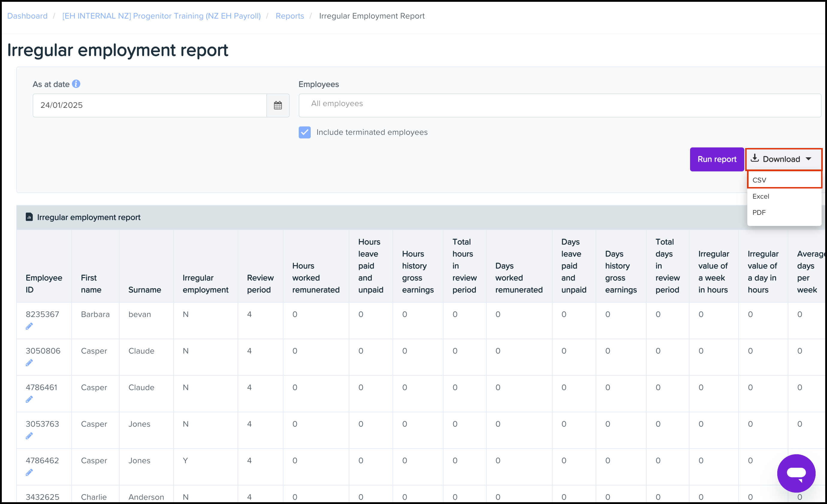Screen dimensions: 827x504
Task: Edit employee 8235367 via pencil icon
Action: 29,326
